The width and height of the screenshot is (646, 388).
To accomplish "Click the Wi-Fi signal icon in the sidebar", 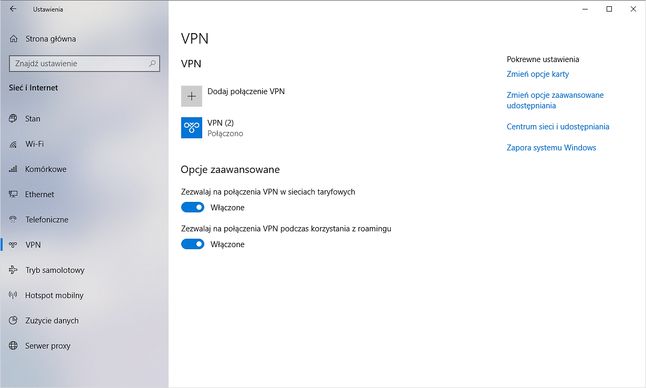I will (x=13, y=144).
